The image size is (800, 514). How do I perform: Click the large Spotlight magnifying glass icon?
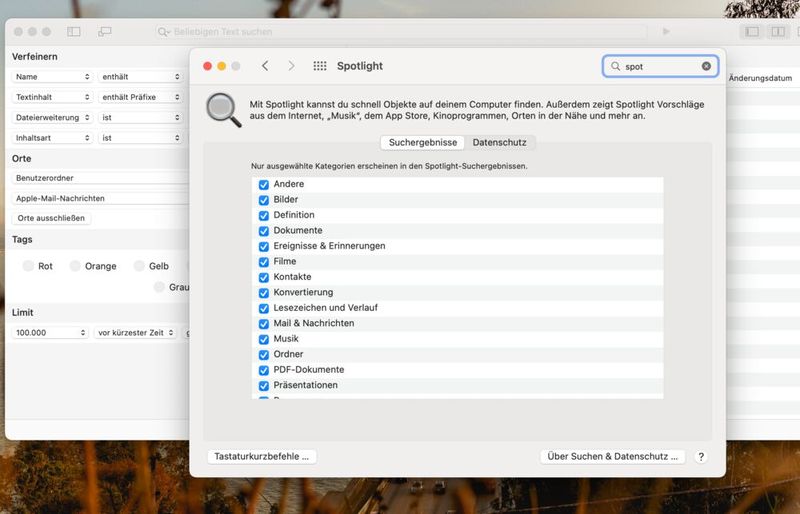pos(223,110)
